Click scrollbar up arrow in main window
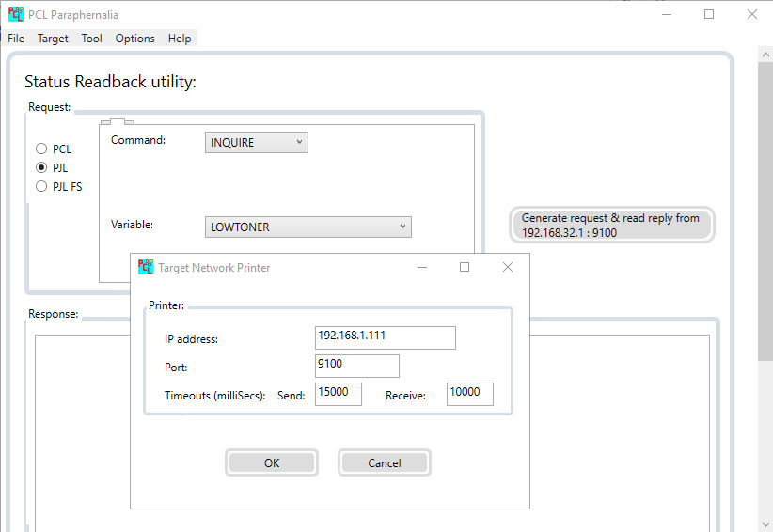The image size is (773, 532). [x=765, y=55]
